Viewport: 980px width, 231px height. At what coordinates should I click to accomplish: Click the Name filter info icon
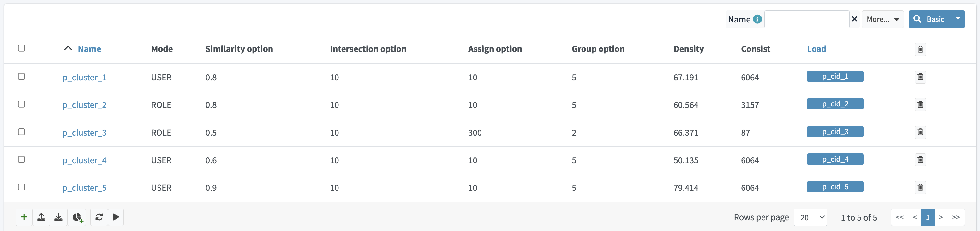pos(757,19)
